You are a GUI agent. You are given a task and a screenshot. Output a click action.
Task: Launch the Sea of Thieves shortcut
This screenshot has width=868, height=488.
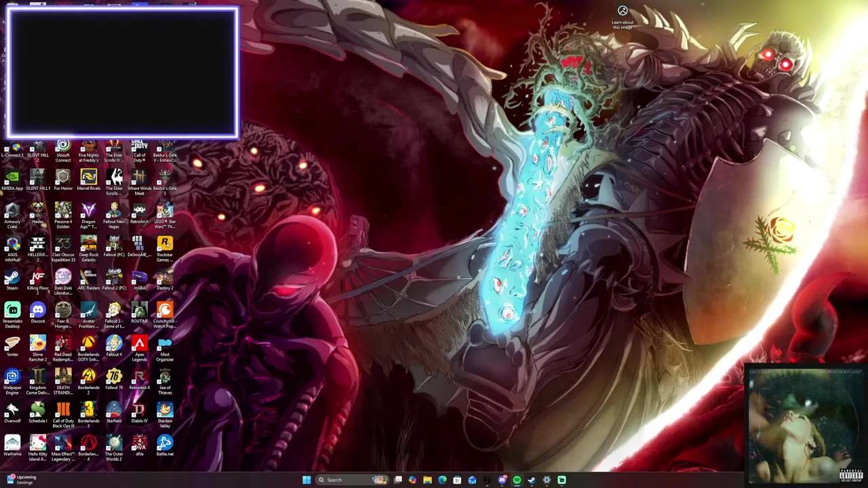click(x=165, y=382)
